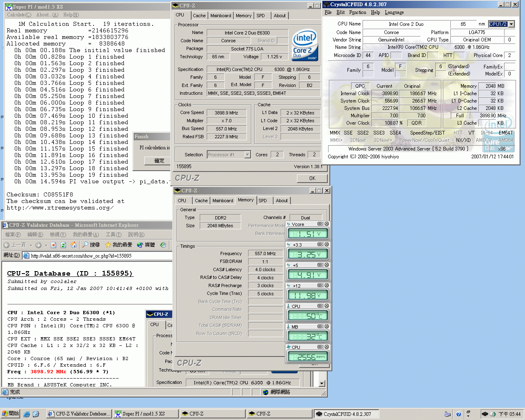Open the IE back history dropdown arrow
This screenshot has width=525, height=420.
31,245
